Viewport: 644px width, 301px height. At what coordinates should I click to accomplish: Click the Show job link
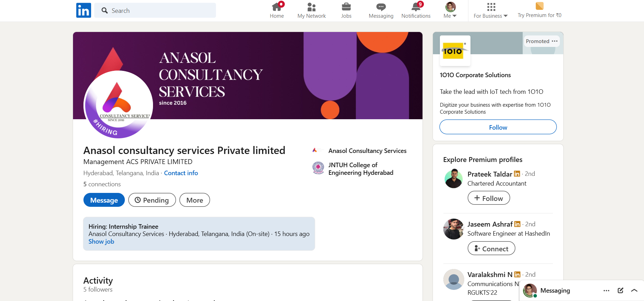[101, 242]
